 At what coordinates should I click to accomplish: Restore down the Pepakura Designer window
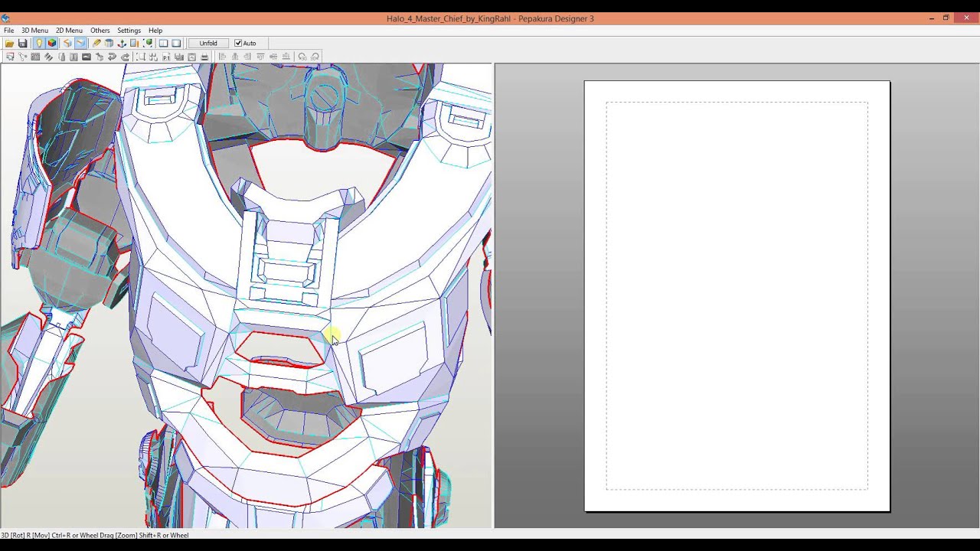click(x=946, y=18)
